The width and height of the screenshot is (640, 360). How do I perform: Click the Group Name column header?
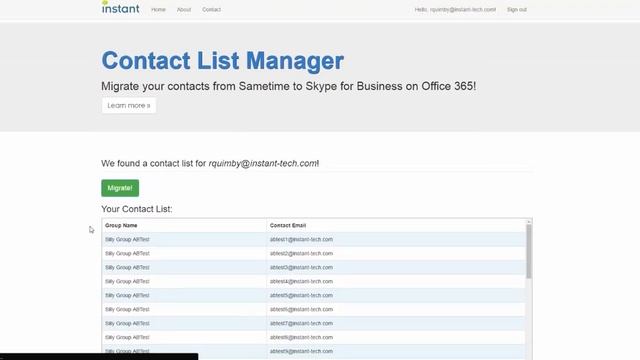pos(184,225)
